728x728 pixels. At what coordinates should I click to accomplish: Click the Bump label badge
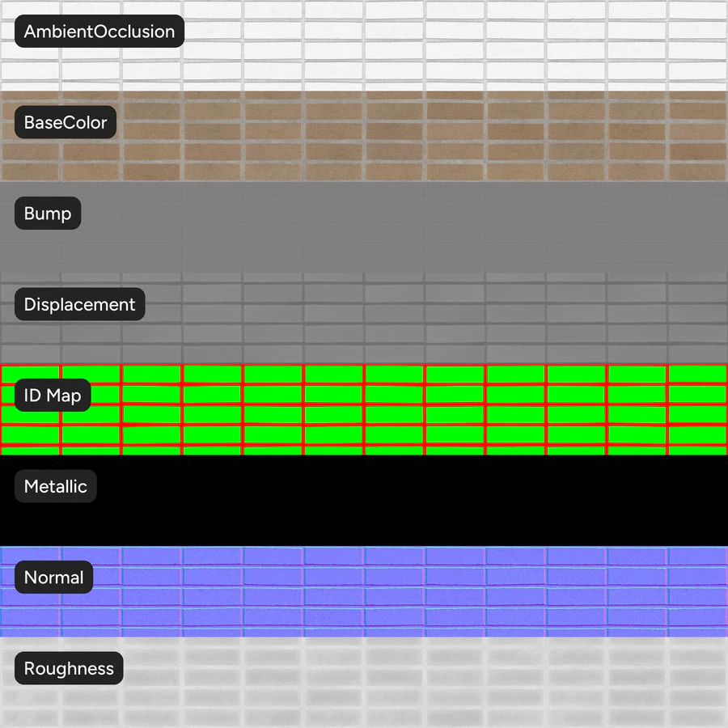point(48,213)
